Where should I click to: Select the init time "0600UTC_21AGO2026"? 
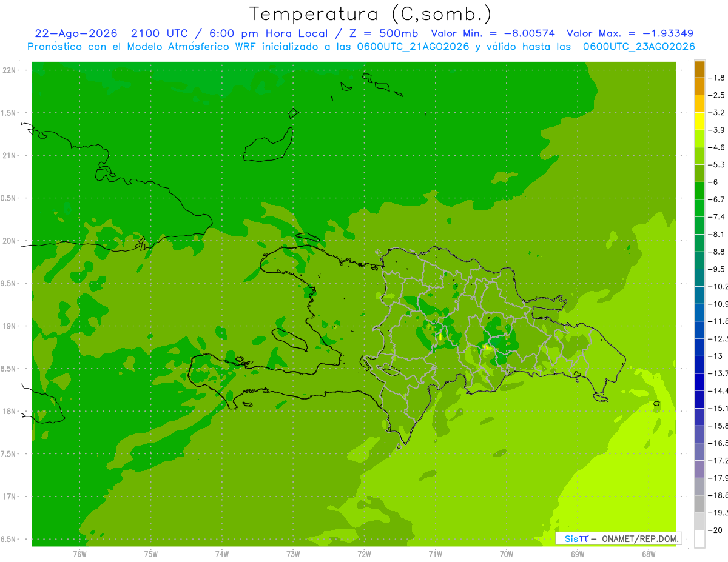click(413, 47)
